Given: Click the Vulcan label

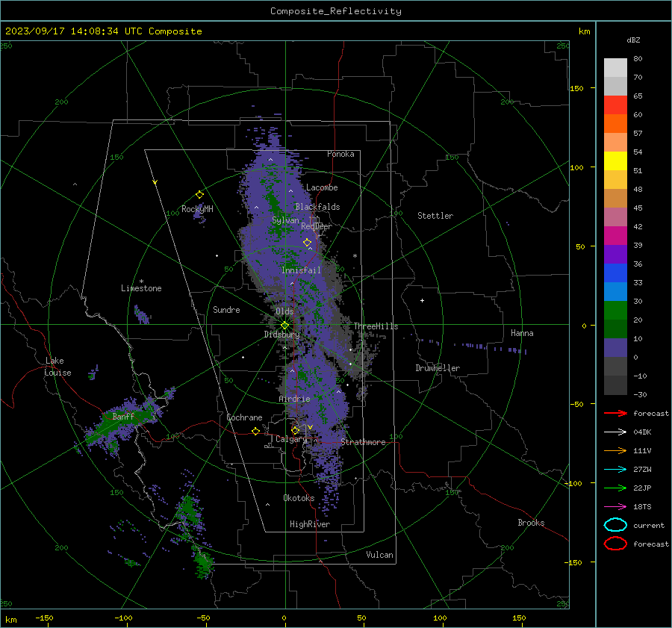Looking at the screenshot, I should tap(380, 555).
